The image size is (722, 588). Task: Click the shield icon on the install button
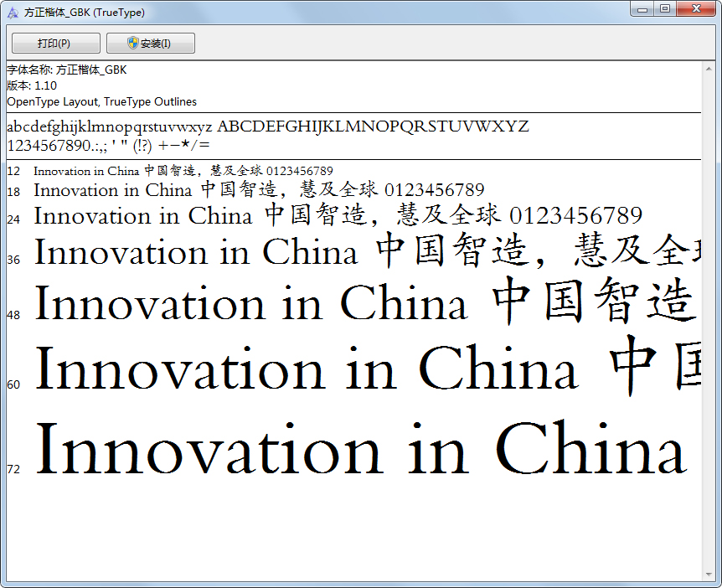(133, 43)
